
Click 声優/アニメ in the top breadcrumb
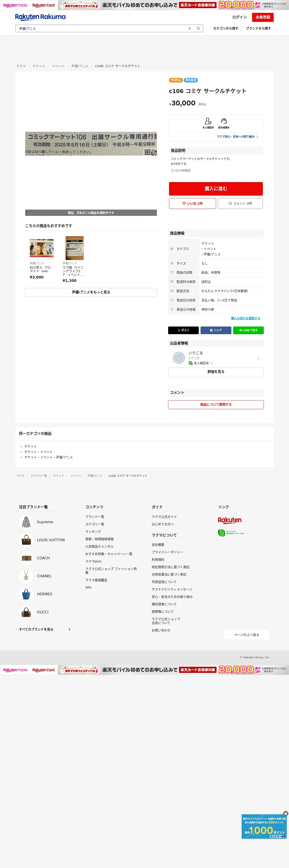coord(80,66)
